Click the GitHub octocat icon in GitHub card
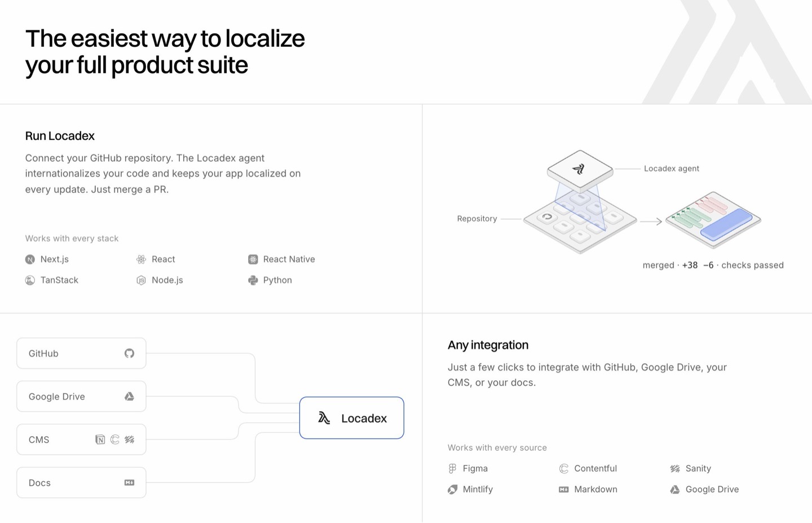 click(x=129, y=353)
